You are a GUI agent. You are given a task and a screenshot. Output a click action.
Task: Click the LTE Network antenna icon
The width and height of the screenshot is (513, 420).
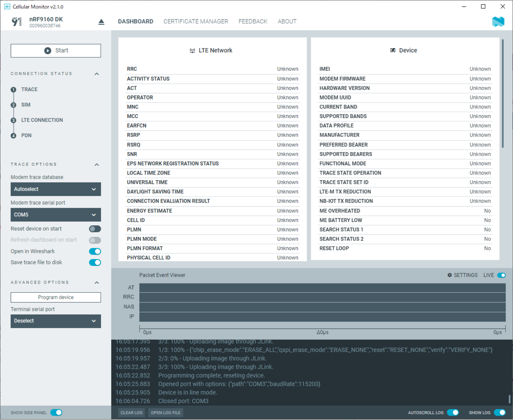coord(192,51)
